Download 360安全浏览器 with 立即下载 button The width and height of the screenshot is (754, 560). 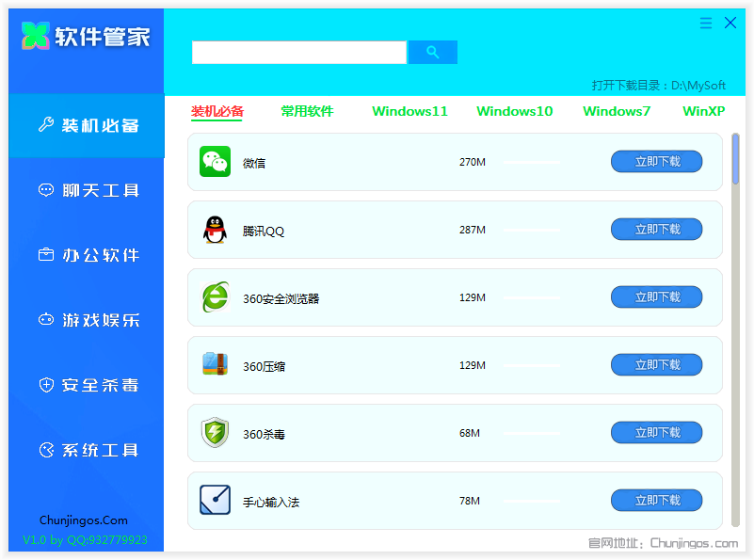[x=656, y=297]
